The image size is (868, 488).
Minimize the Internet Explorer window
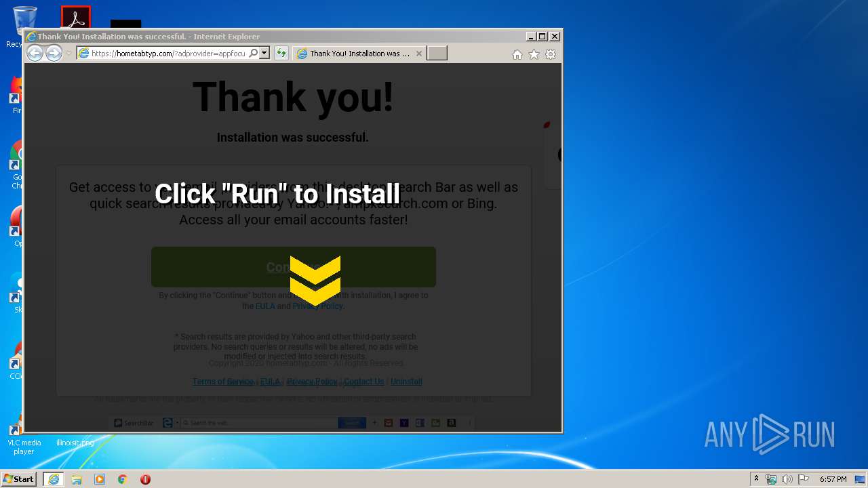point(531,36)
